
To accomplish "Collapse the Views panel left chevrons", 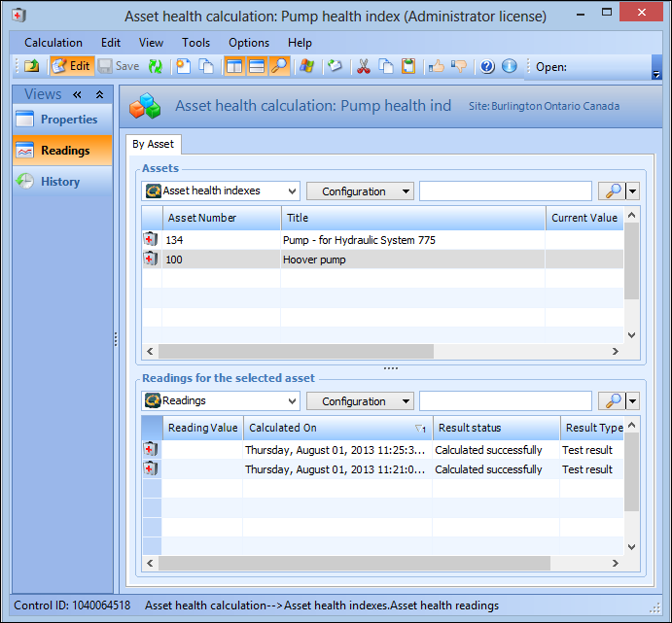I will (x=78, y=94).
